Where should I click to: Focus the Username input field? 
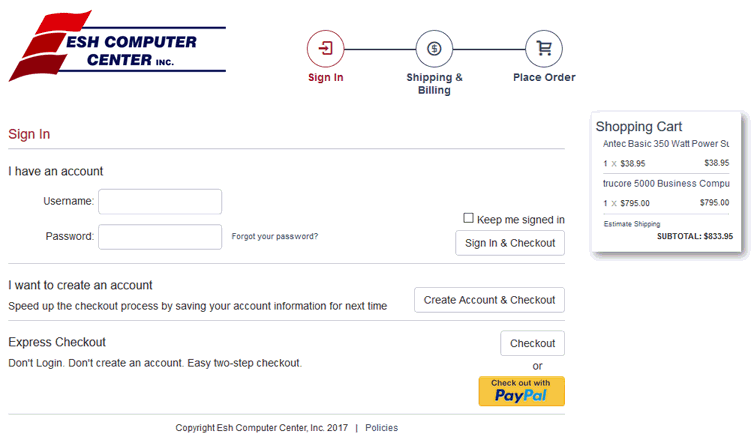click(160, 202)
